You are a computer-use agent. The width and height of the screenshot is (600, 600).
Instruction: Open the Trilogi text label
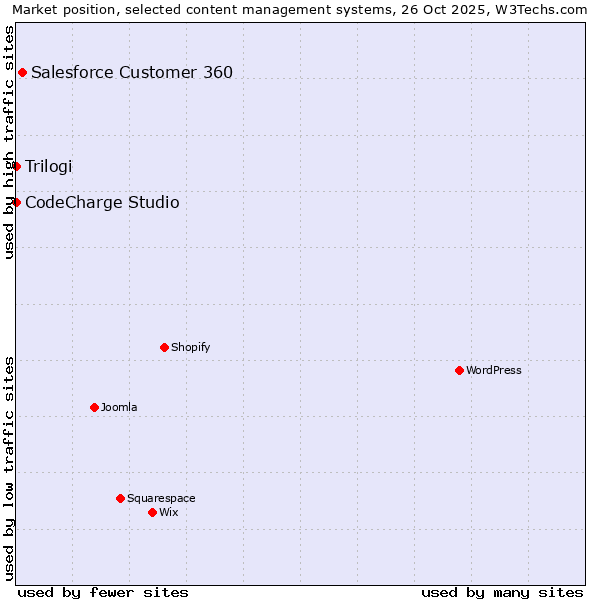[x=49, y=166]
